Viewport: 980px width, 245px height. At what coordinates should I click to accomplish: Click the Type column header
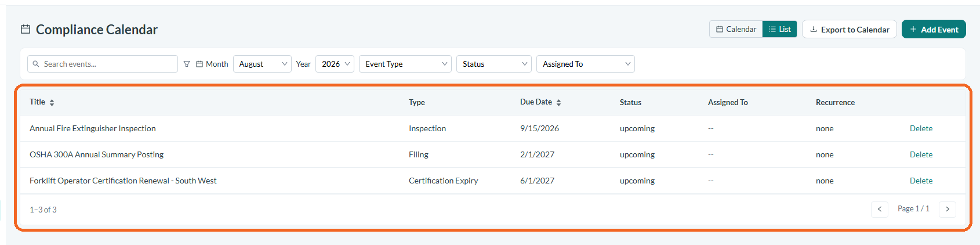(x=417, y=102)
